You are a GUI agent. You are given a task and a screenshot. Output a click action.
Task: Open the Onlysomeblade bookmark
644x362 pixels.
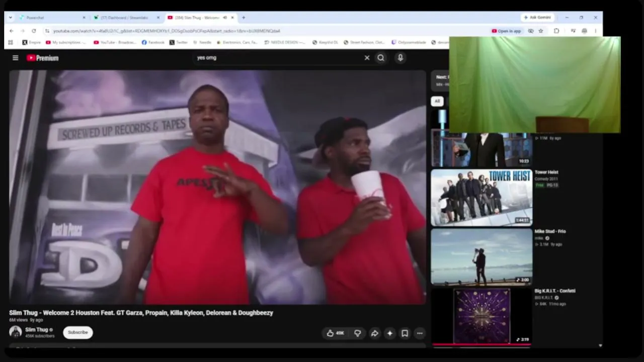tap(408, 43)
